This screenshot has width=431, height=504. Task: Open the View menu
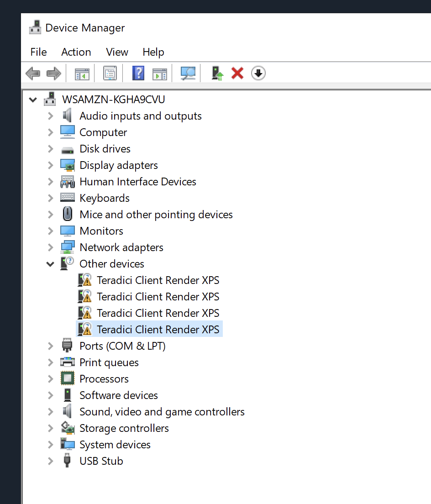(x=117, y=52)
